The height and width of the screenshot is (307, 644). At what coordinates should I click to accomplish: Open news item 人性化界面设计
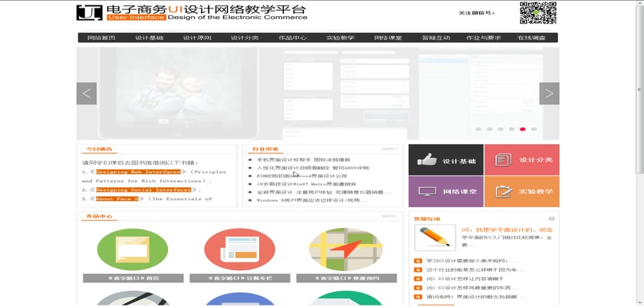click(313, 167)
